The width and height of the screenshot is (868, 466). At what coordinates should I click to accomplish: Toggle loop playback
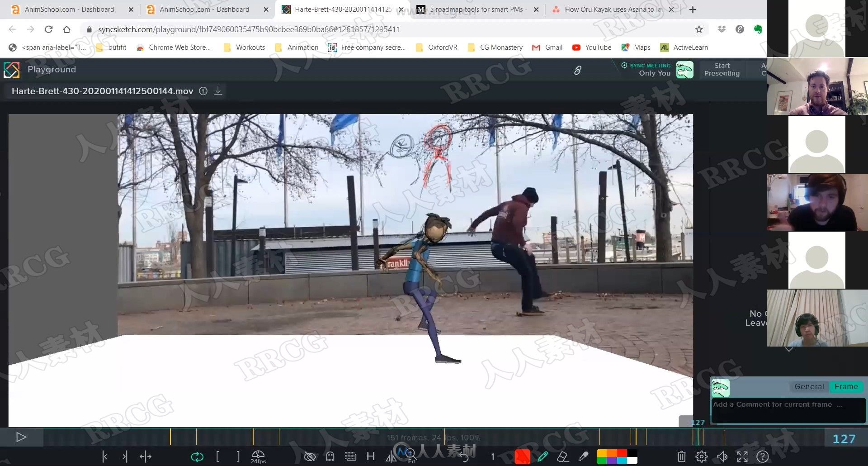197,457
